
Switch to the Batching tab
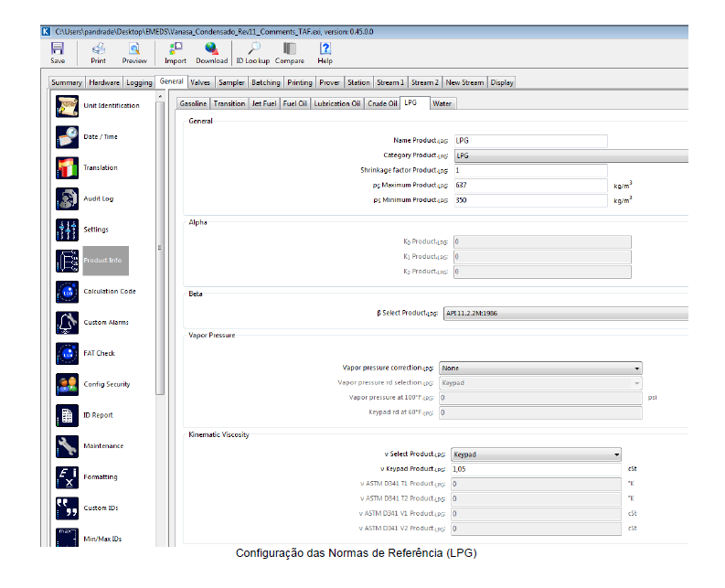[266, 82]
